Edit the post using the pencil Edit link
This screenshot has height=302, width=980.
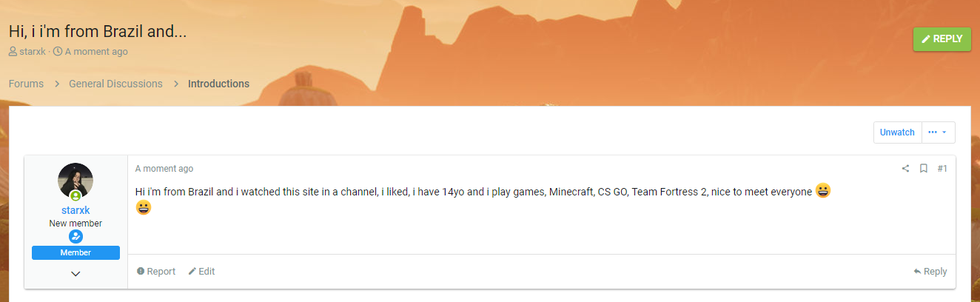click(x=201, y=272)
